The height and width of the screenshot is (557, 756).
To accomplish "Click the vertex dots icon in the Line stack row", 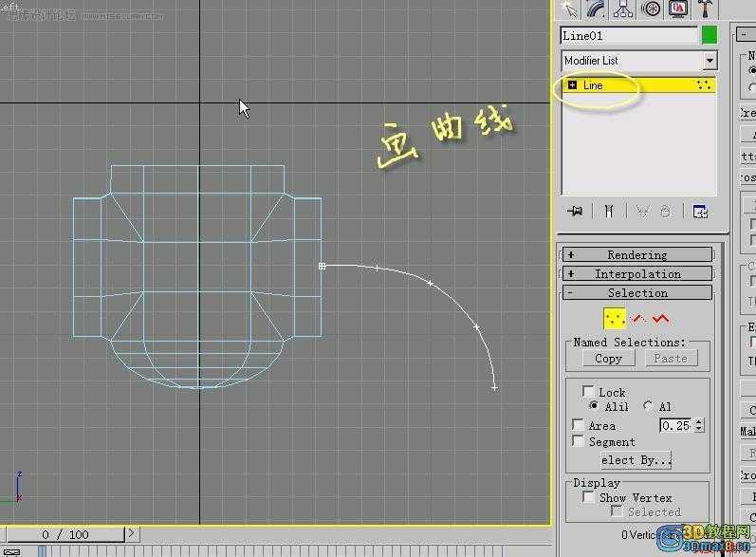I will point(704,85).
